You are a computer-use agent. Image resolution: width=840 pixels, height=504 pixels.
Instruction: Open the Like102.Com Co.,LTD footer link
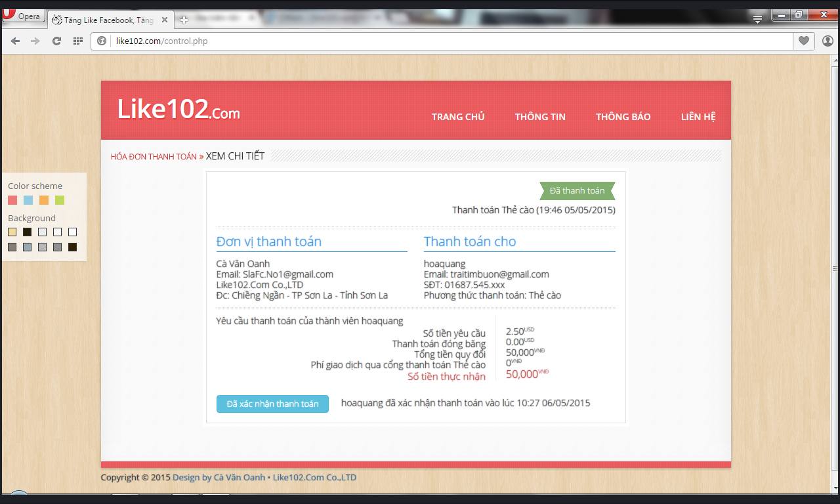tap(315, 478)
